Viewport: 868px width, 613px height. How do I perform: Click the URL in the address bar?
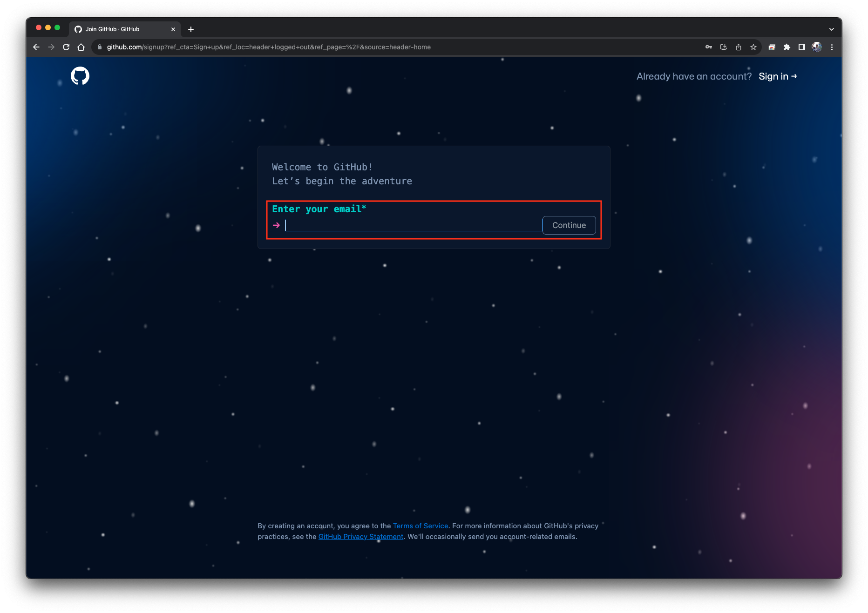[x=269, y=47]
